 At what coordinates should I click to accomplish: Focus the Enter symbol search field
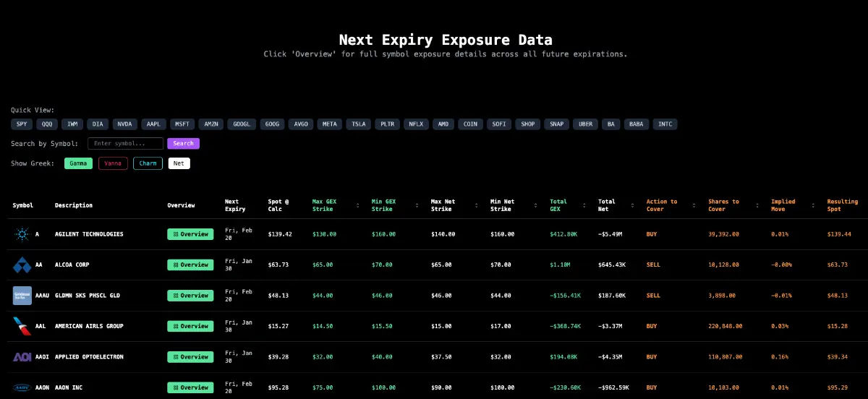pyautogui.click(x=125, y=144)
